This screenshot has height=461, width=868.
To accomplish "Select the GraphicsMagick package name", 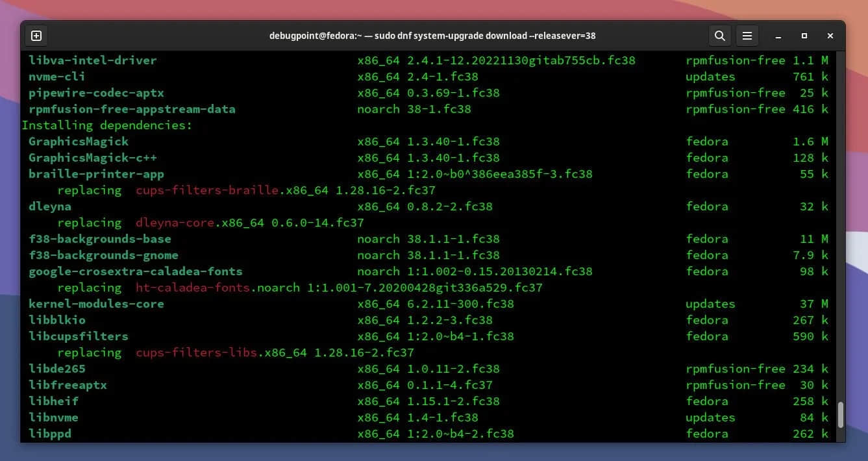I will click(x=79, y=142).
